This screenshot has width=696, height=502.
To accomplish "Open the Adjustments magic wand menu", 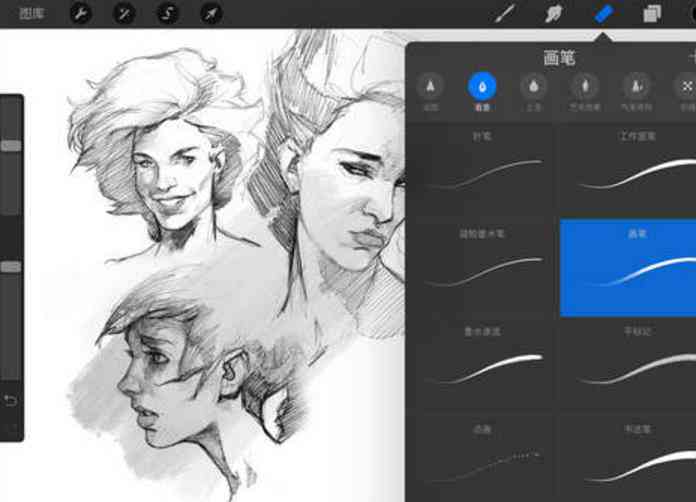I will pos(124,14).
